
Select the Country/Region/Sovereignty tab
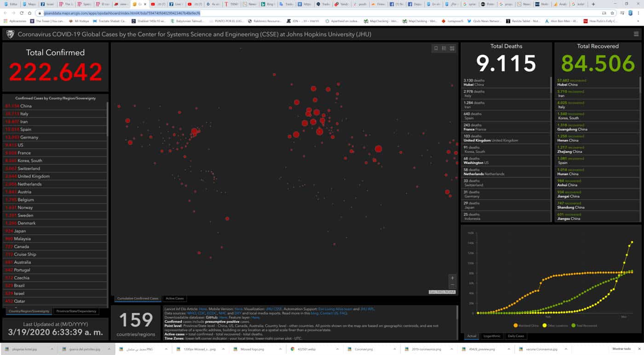pos(29,311)
